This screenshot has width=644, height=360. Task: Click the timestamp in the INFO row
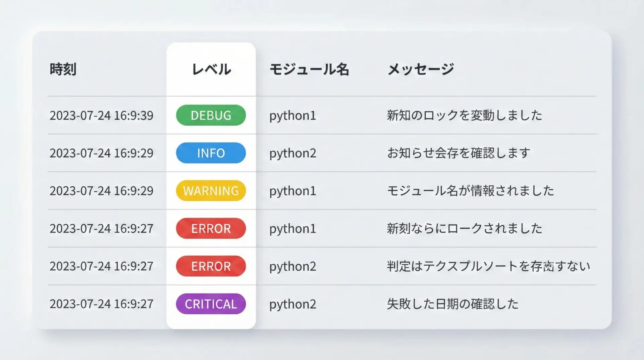pyautogui.click(x=101, y=153)
